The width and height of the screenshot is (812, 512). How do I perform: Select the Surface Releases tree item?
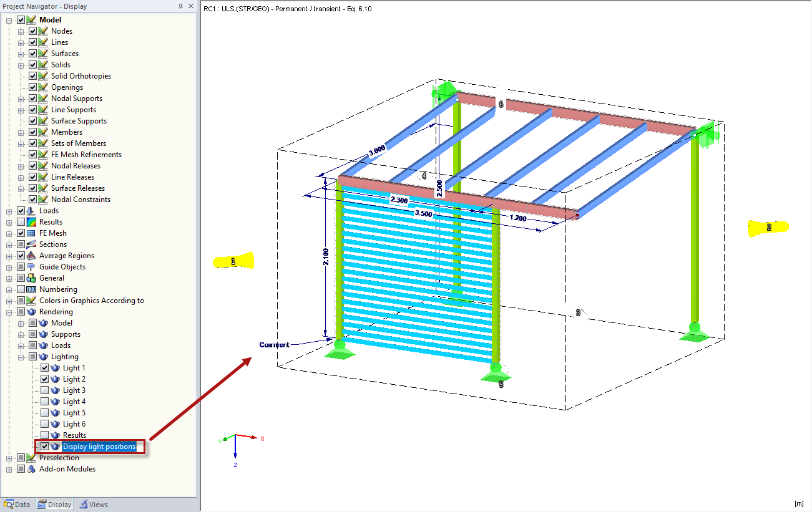point(78,188)
